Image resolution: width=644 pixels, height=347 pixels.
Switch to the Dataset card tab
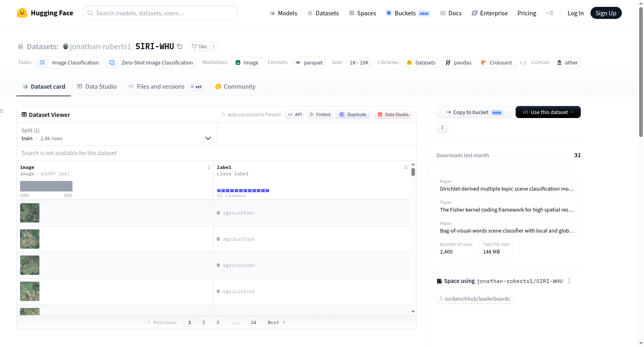click(x=44, y=87)
